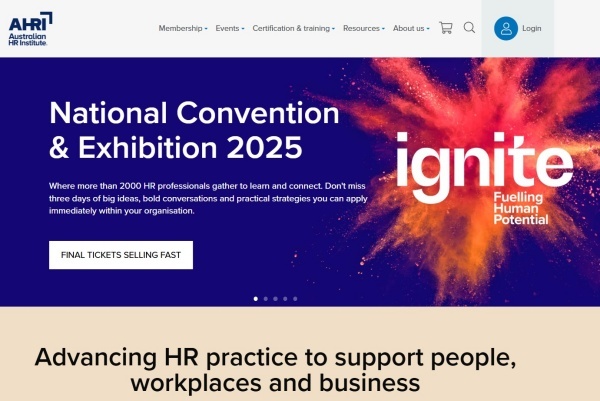Select the third carousel slide dot

pyautogui.click(x=275, y=299)
